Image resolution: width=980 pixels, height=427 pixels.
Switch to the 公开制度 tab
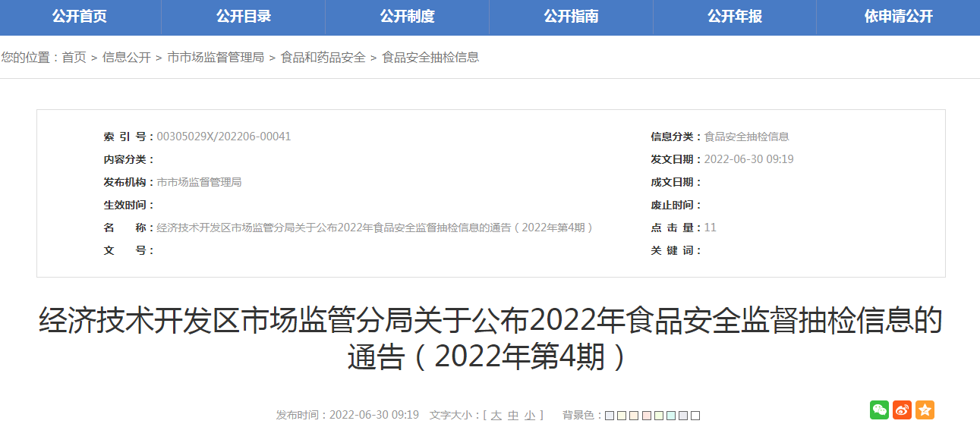408,17
